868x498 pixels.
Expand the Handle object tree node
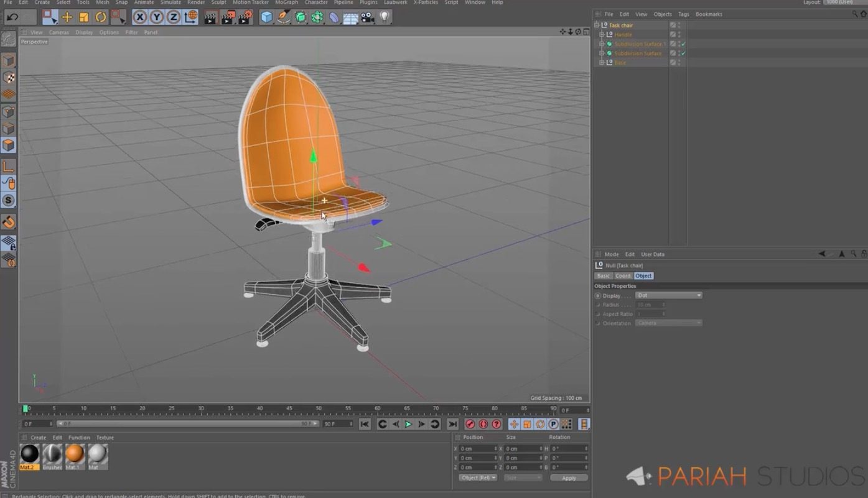[602, 35]
